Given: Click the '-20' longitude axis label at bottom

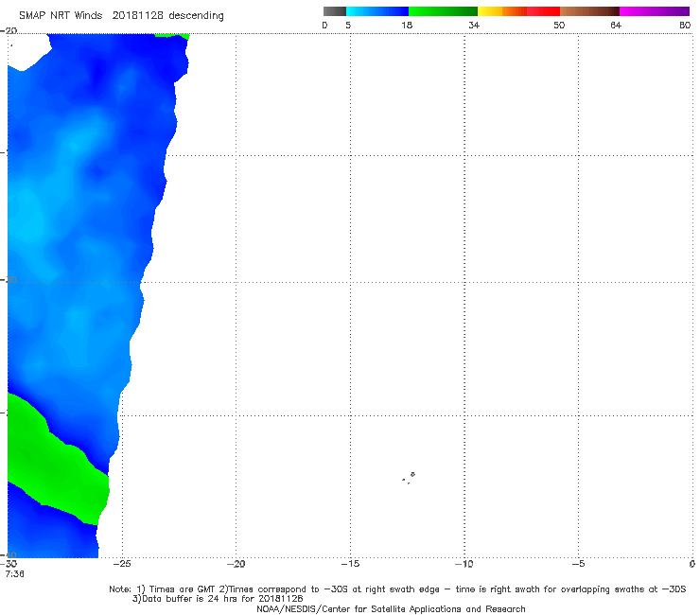Looking at the screenshot, I should 236,564.
